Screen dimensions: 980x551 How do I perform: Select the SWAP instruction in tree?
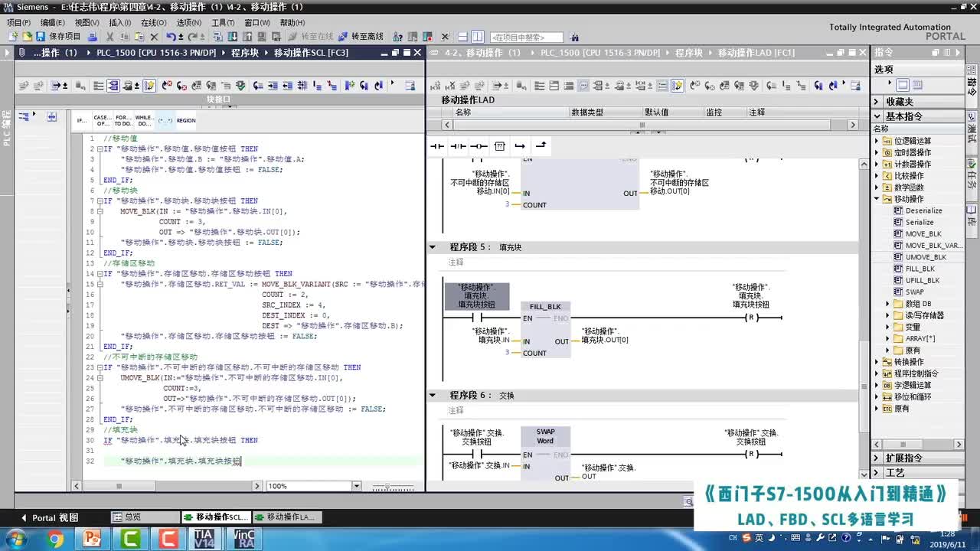914,292
